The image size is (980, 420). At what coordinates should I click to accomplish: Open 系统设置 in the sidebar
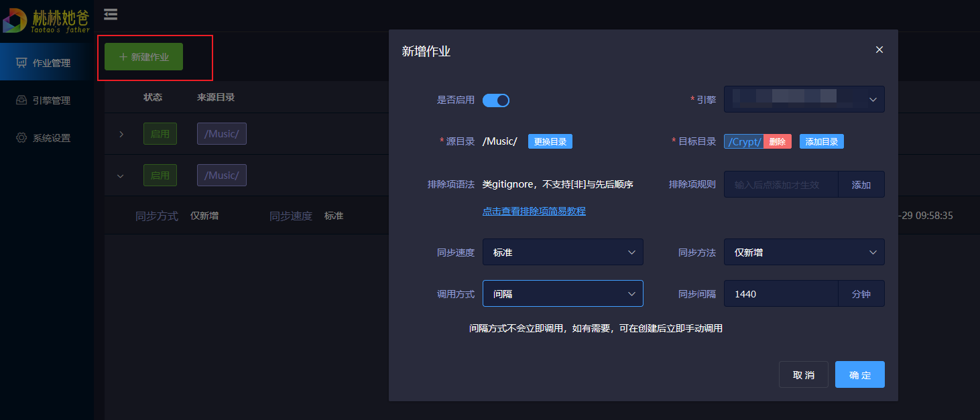click(46, 138)
